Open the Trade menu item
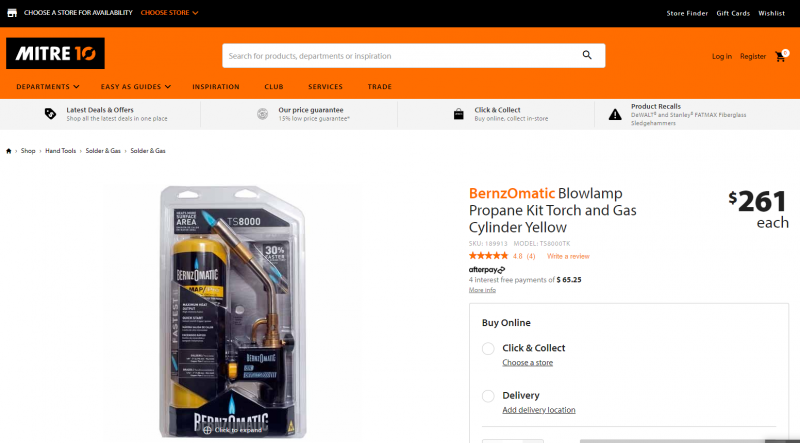 (x=380, y=87)
